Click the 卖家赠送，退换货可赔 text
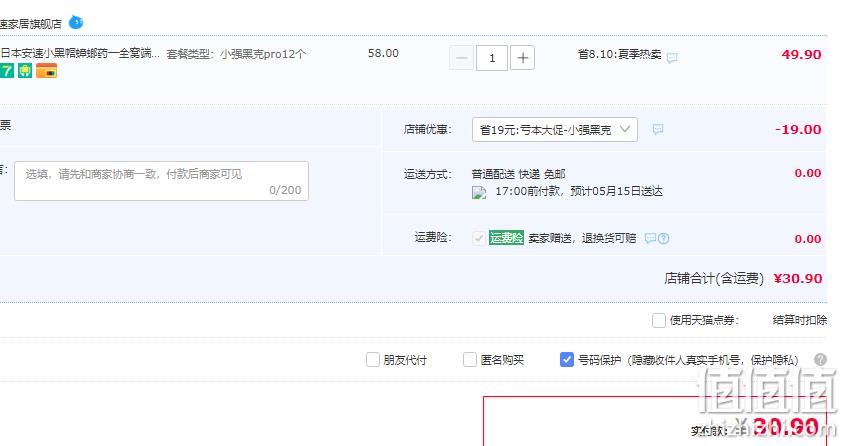The width and height of the screenshot is (846, 446). [582, 238]
